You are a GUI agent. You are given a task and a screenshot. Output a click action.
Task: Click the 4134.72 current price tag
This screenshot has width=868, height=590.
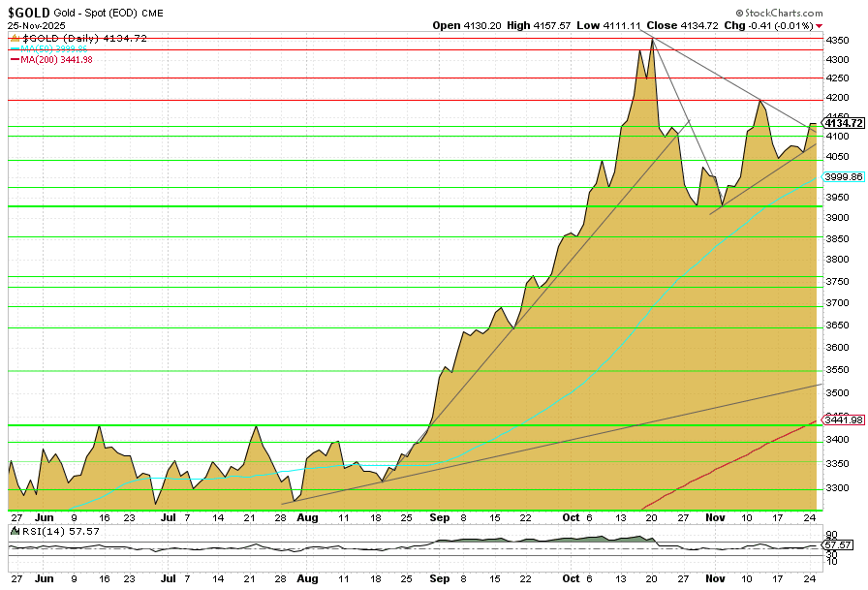pos(843,123)
